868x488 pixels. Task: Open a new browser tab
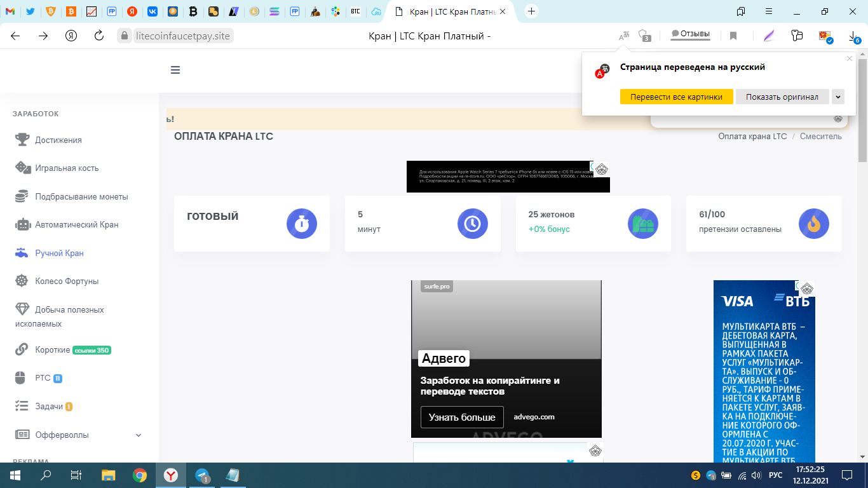[532, 11]
